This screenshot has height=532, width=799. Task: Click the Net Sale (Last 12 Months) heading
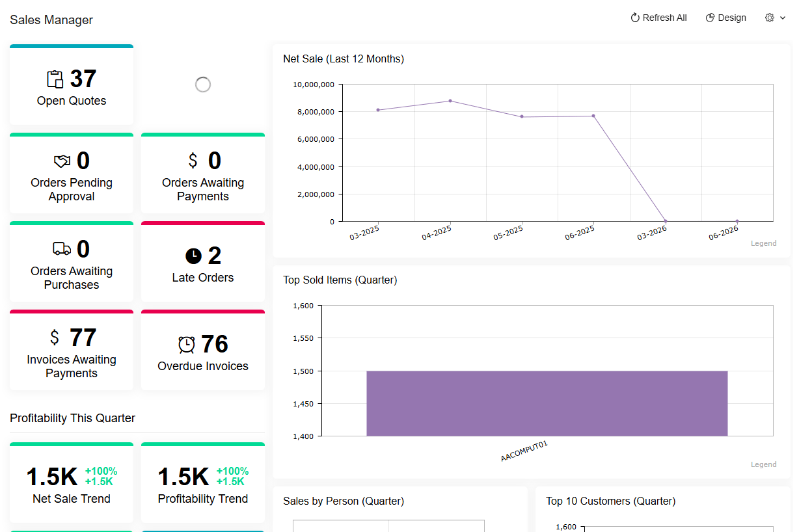point(344,59)
